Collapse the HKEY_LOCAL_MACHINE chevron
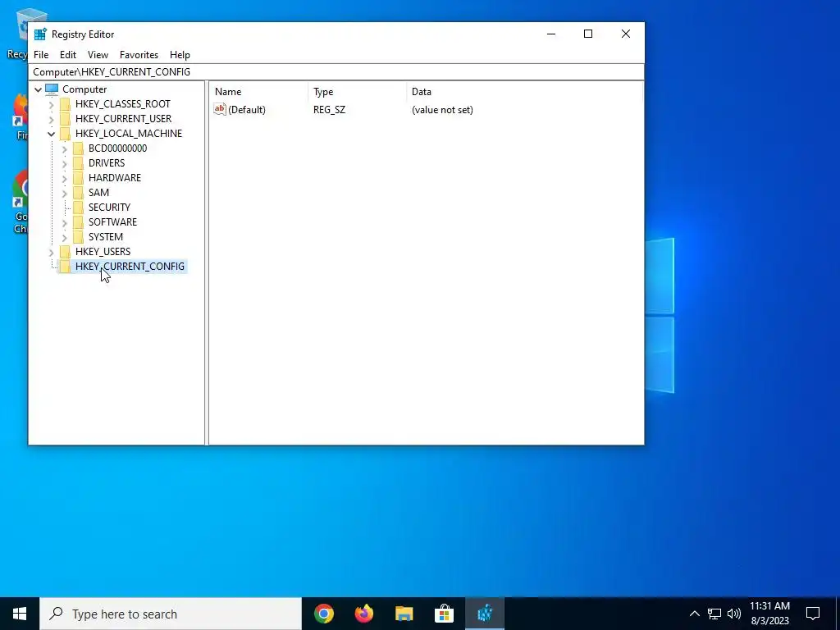 [52, 134]
